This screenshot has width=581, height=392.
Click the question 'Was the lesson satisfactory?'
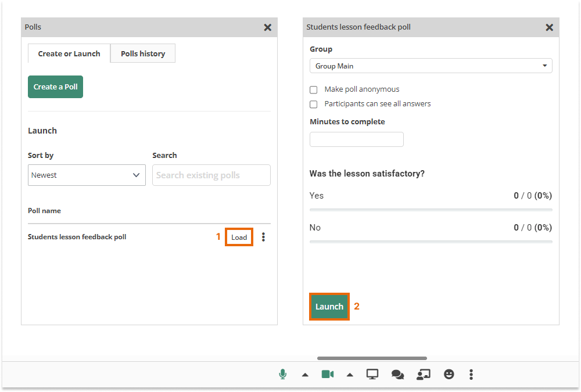click(x=367, y=174)
